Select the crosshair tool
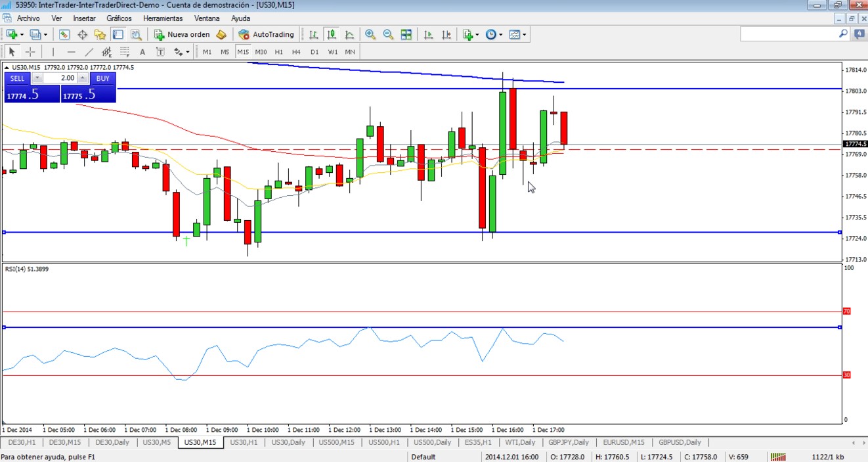 tap(30, 51)
